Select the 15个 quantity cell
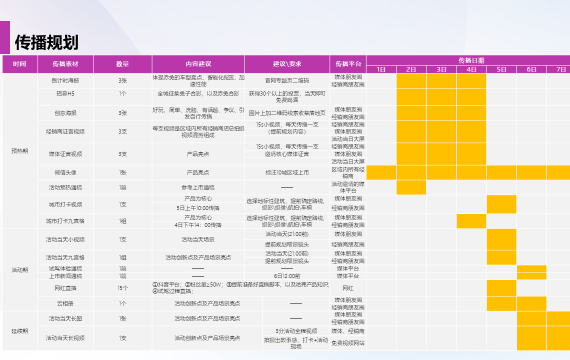The width and height of the screenshot is (570, 360). [x=123, y=288]
